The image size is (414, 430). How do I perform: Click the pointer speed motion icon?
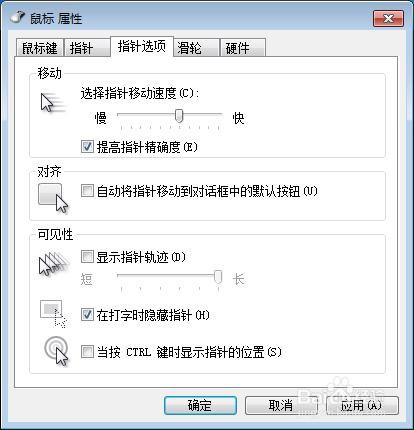point(53,103)
